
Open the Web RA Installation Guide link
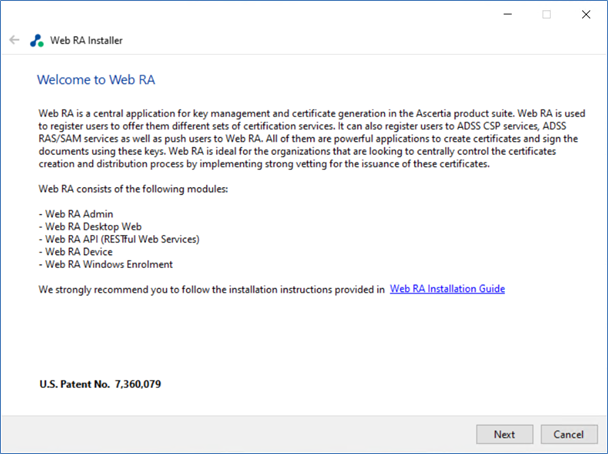447,289
